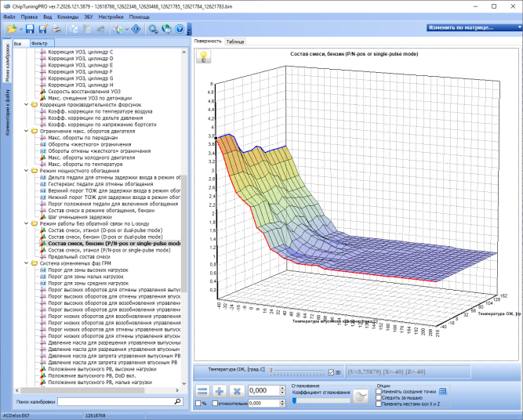Click the Copy icon in the toolbar
The image size is (523, 420).
point(74,29)
